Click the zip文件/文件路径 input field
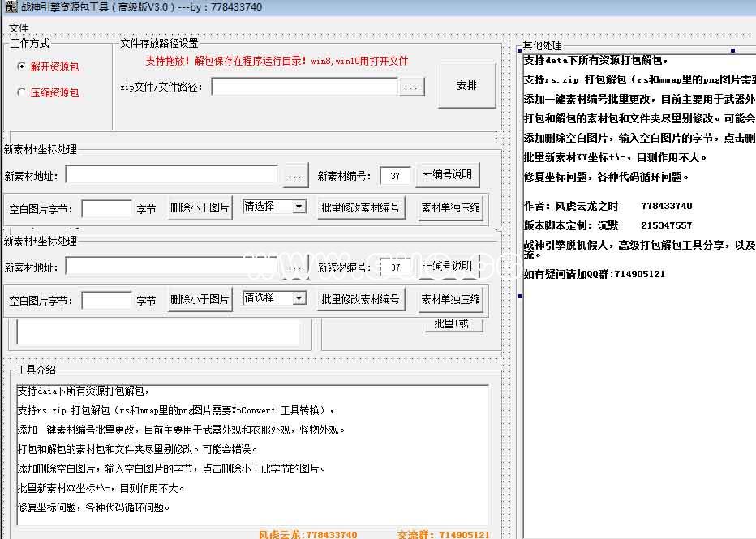 click(304, 87)
